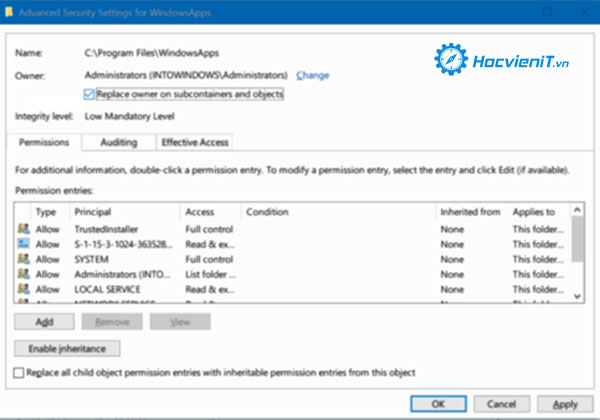
Task: Toggle Replace owner on subcontainers and objects
Action: point(89,94)
